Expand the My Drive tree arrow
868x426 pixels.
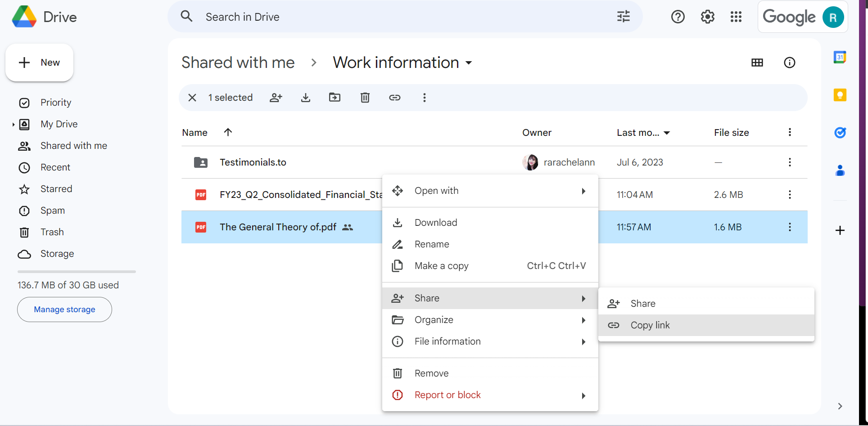point(14,125)
